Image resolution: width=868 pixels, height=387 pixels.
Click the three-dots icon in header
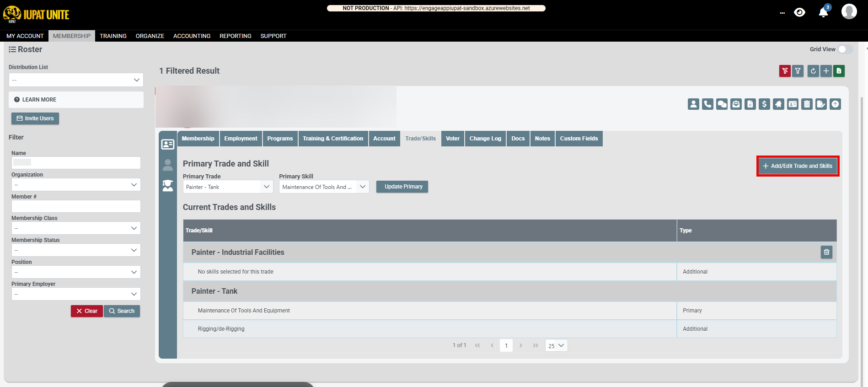[782, 13]
